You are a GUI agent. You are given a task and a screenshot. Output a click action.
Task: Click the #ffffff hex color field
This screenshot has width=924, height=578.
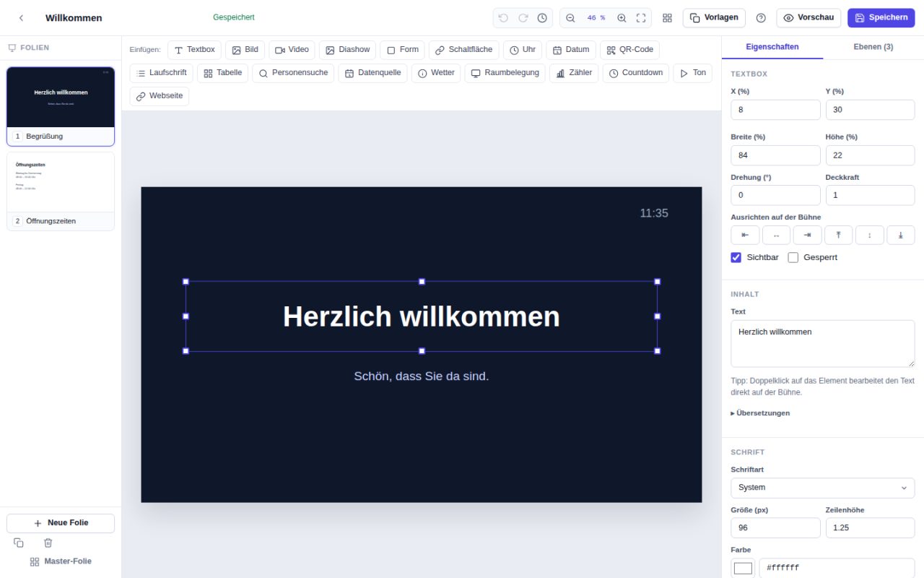point(837,568)
